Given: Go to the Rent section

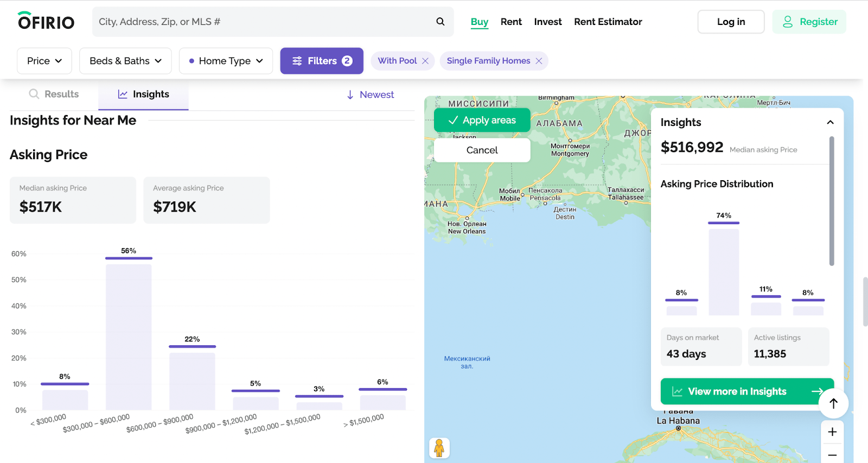Looking at the screenshot, I should (511, 22).
